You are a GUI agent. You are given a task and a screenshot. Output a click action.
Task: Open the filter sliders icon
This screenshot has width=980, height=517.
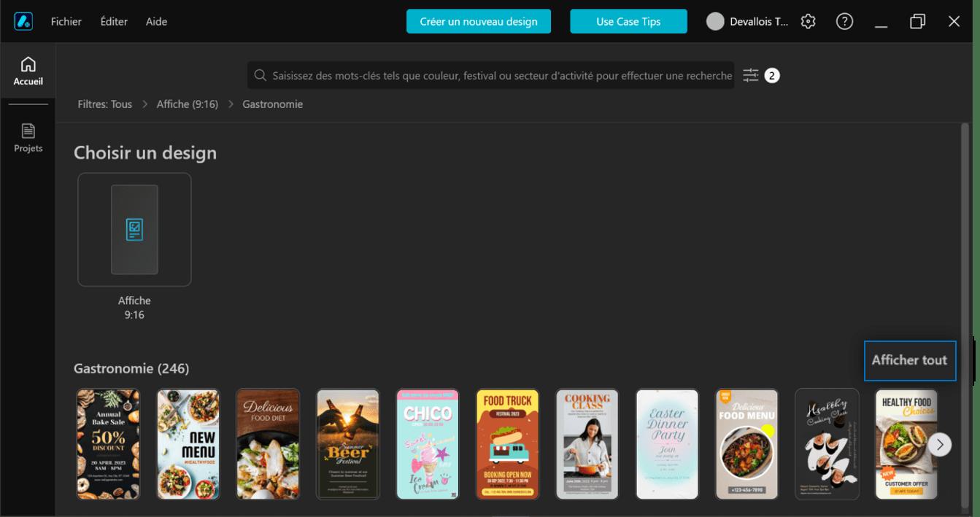(751, 75)
